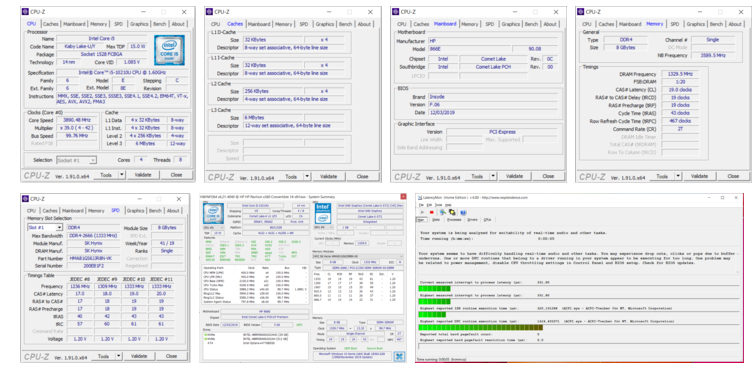The width and height of the screenshot is (755, 372).
Task: Click the Core Speed value 3890.48 MHz
Action: tap(77, 120)
